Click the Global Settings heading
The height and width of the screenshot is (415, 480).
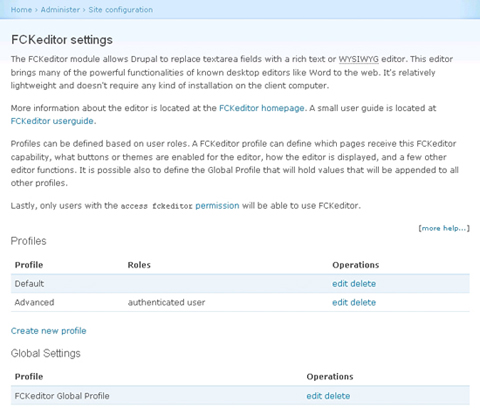(46, 353)
